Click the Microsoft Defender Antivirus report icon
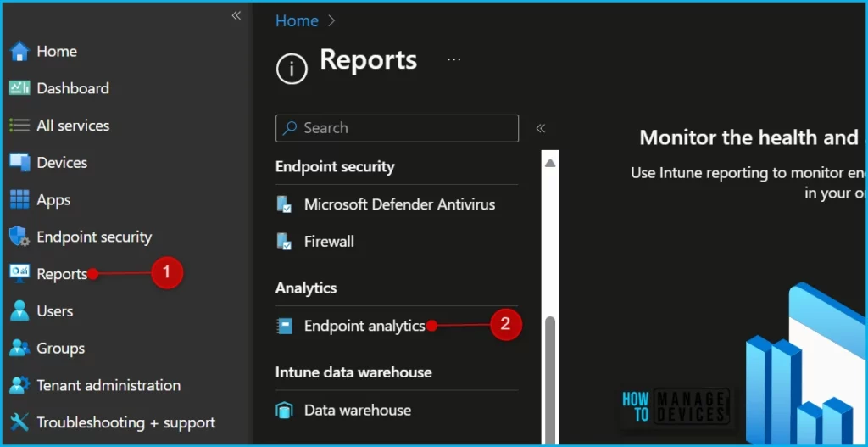 point(284,204)
